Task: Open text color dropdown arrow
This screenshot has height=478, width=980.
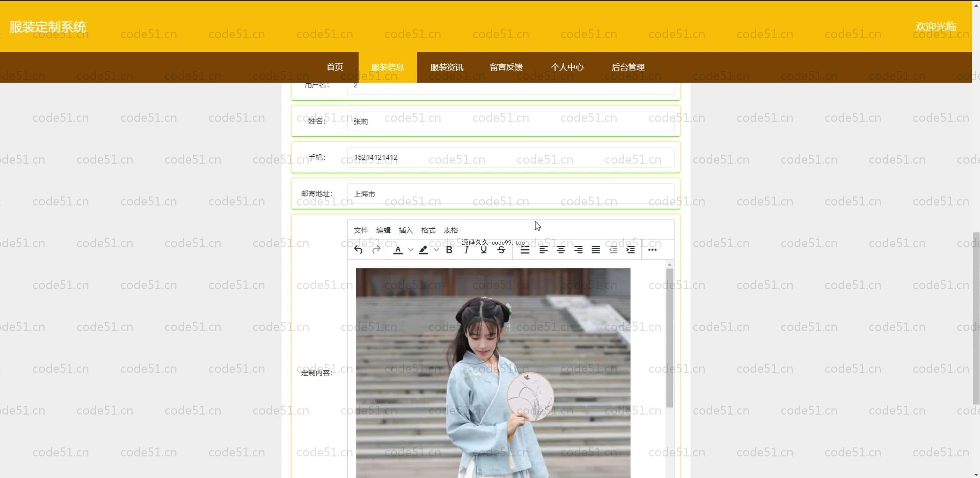Action: (411, 250)
